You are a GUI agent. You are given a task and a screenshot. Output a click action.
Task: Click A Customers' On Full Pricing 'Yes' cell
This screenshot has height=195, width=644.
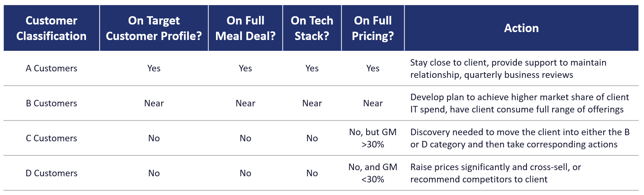coord(373,68)
